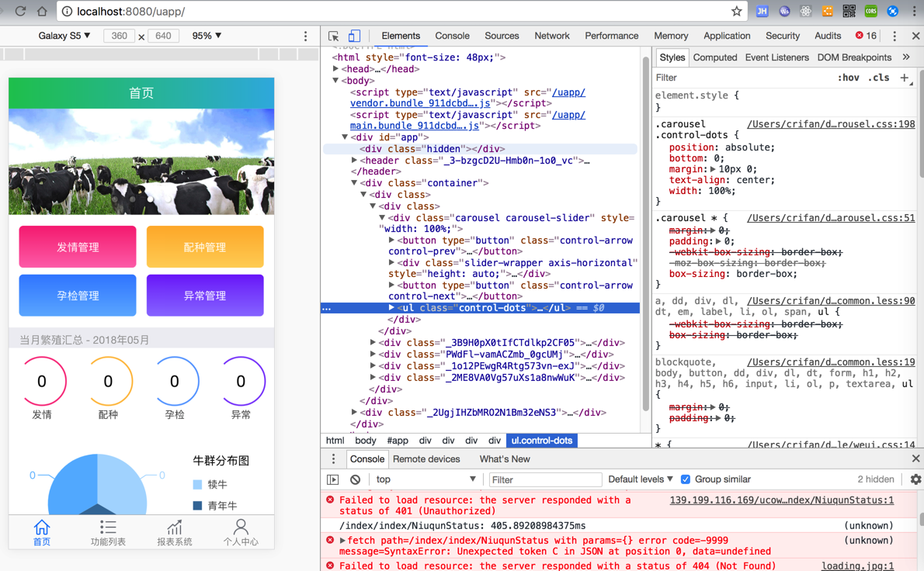924x571 pixels.
Task: Close the console drawer
Action: (x=915, y=459)
